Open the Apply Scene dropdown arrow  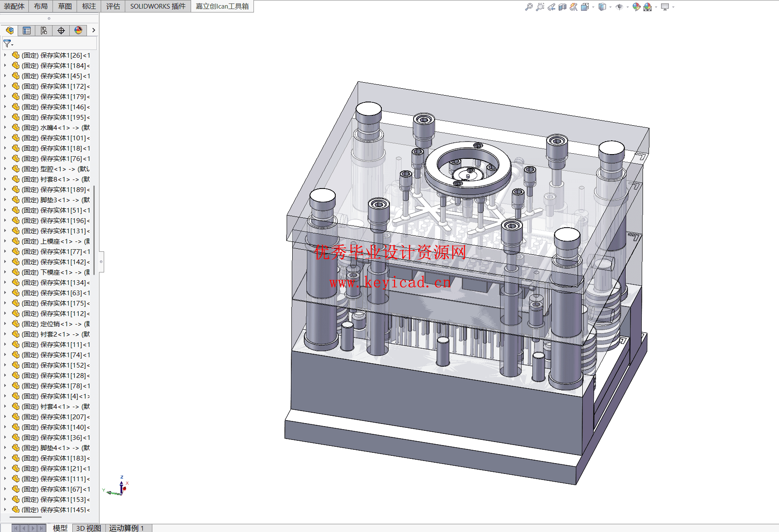pos(656,7)
